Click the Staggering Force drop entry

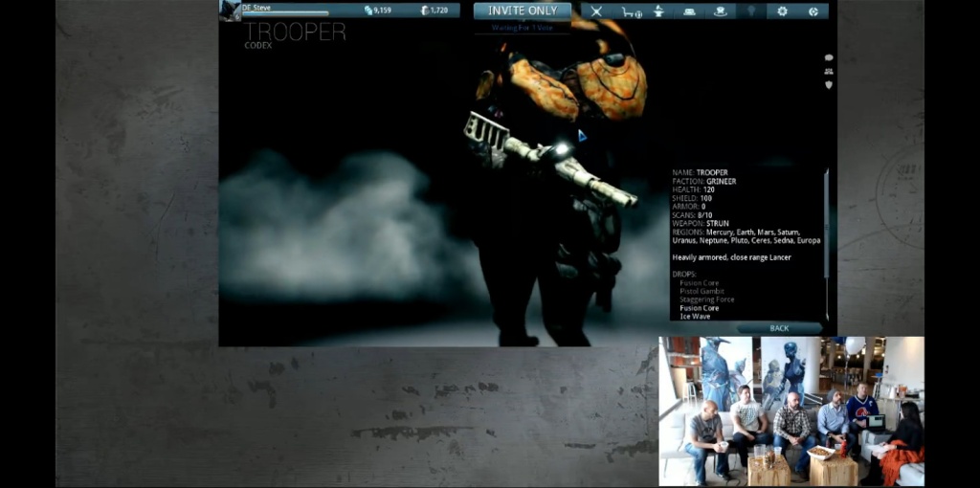(x=707, y=299)
